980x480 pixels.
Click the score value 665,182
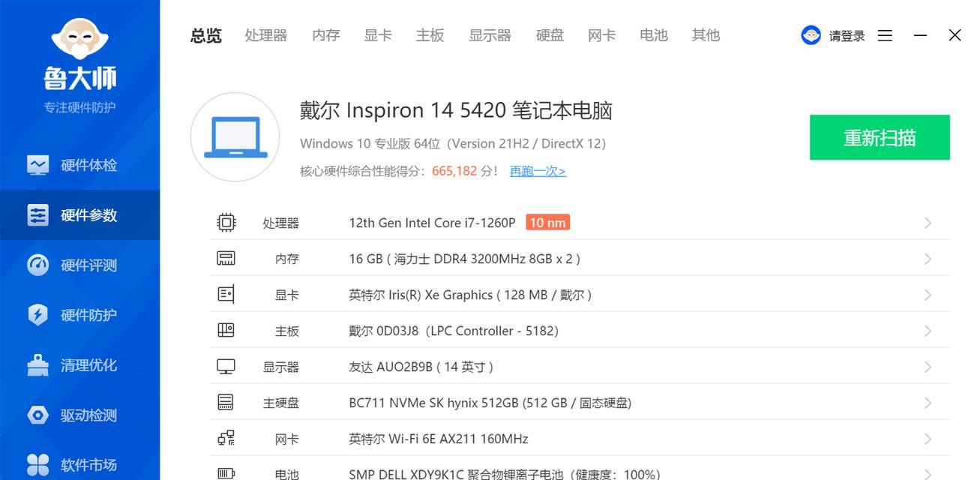pos(454,171)
